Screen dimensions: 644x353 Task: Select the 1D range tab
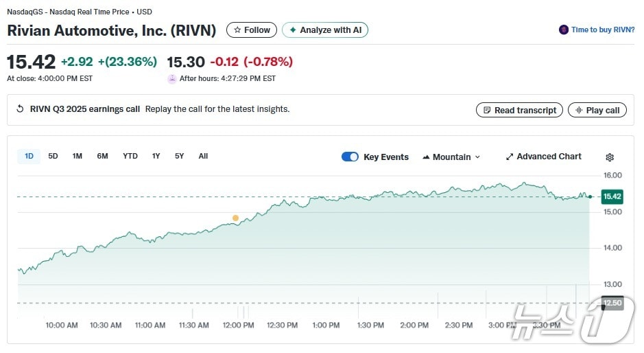coord(29,156)
